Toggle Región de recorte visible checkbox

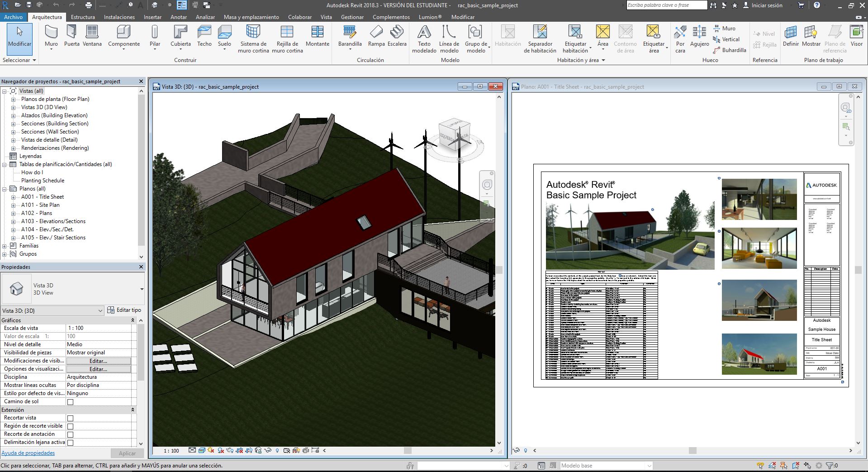[x=70, y=426]
